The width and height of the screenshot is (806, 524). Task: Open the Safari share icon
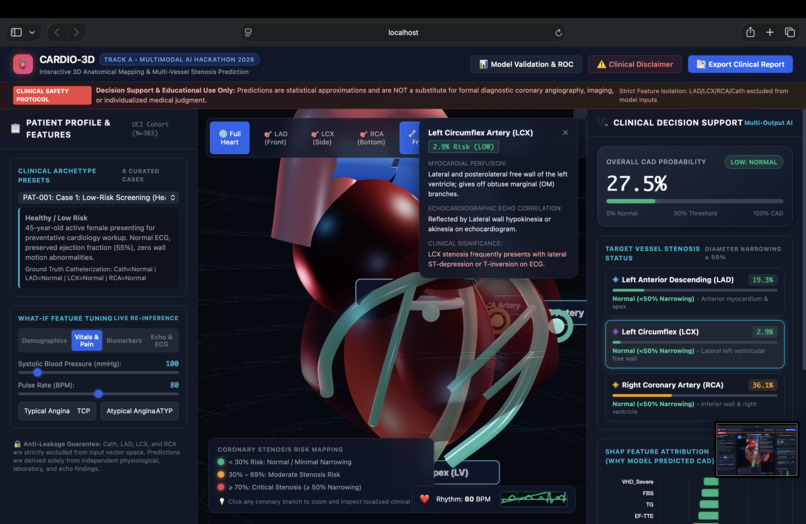[x=750, y=32]
